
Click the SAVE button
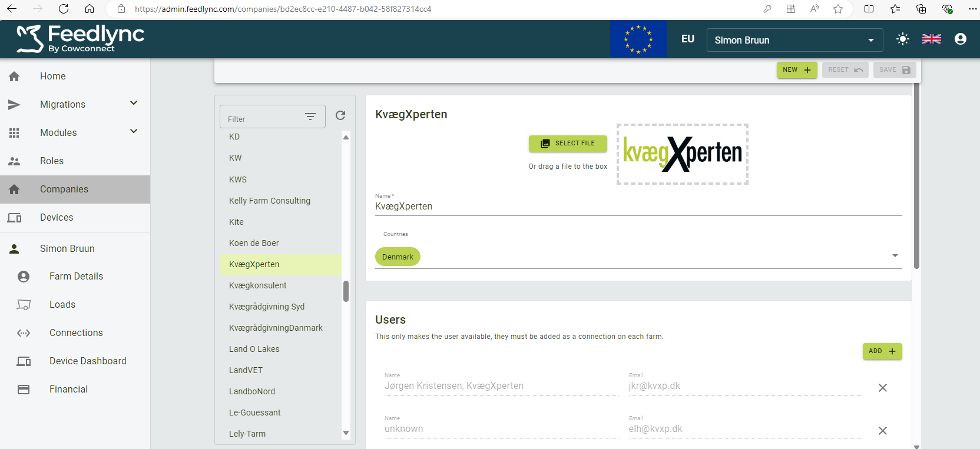pyautogui.click(x=895, y=70)
